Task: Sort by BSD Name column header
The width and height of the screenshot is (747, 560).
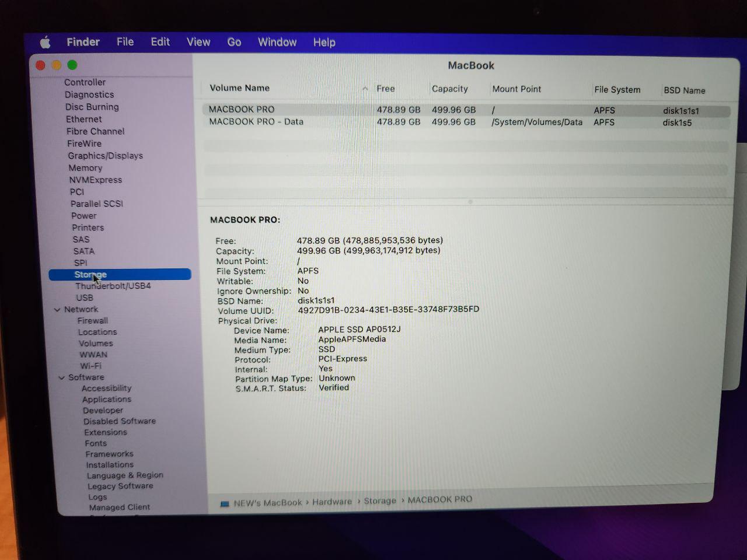Action: [685, 90]
